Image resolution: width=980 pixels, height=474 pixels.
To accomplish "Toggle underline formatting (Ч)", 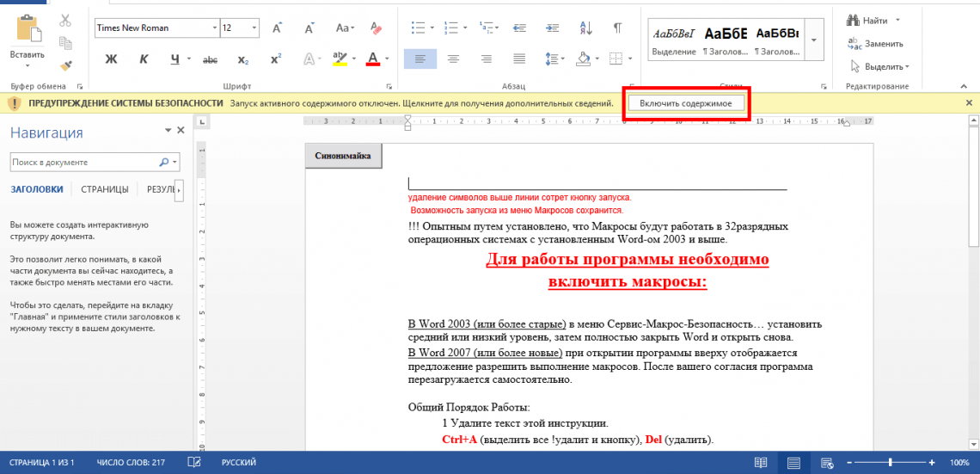I will 175,59.
